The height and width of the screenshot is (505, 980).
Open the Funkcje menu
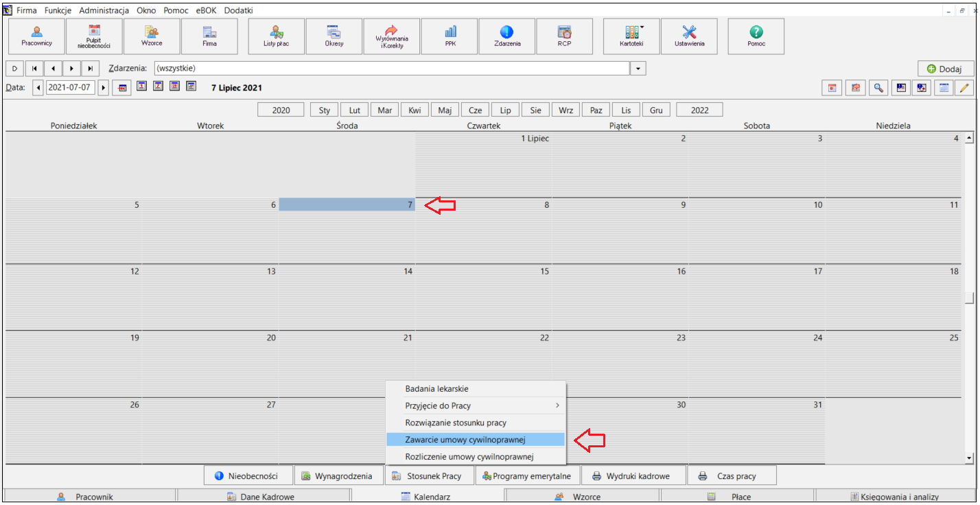tap(58, 10)
